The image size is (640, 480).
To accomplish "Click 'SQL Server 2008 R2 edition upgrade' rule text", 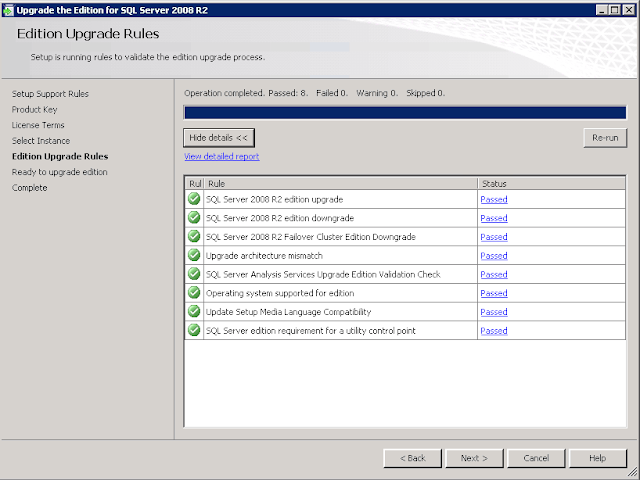I will coord(274,200).
